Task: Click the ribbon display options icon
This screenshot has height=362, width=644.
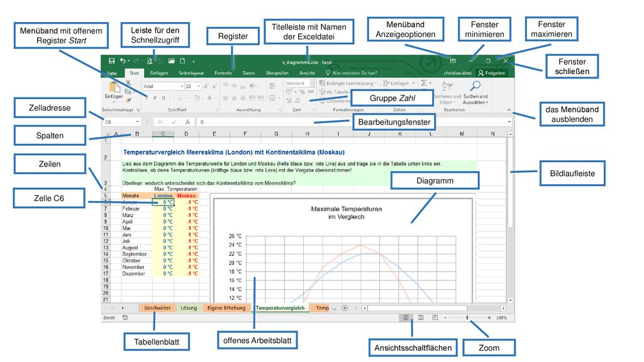Action: pos(453,61)
